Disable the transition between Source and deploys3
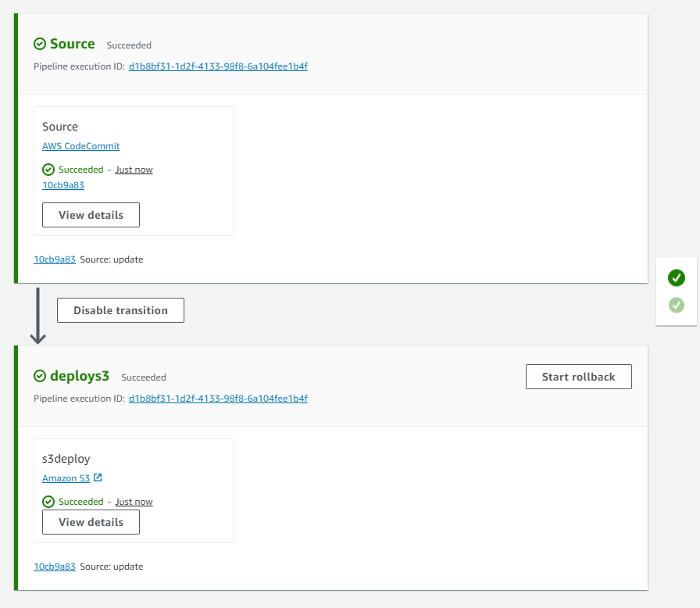 click(120, 309)
